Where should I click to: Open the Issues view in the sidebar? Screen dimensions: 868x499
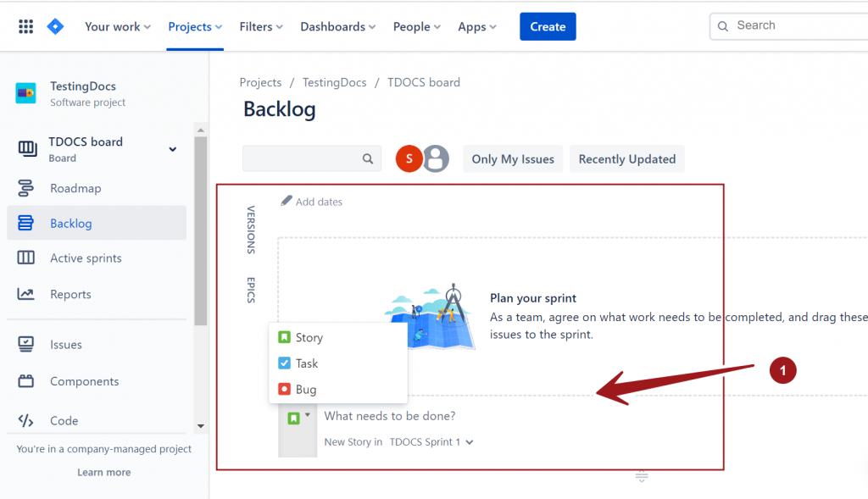[x=66, y=344]
